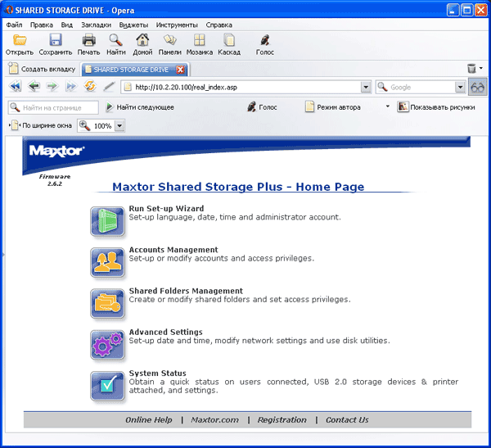Click Голос button in view bar
This screenshot has height=448, width=491.
point(262,107)
